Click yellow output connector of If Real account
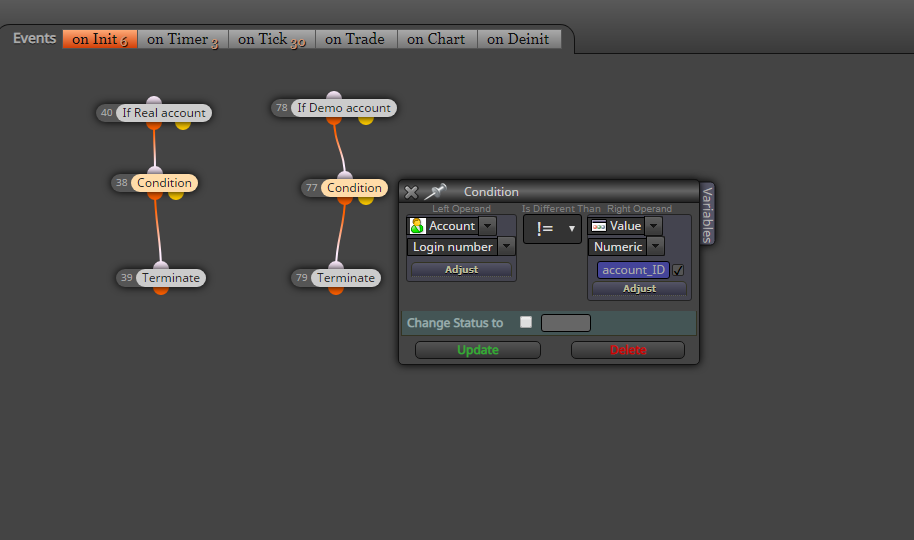 [x=183, y=125]
